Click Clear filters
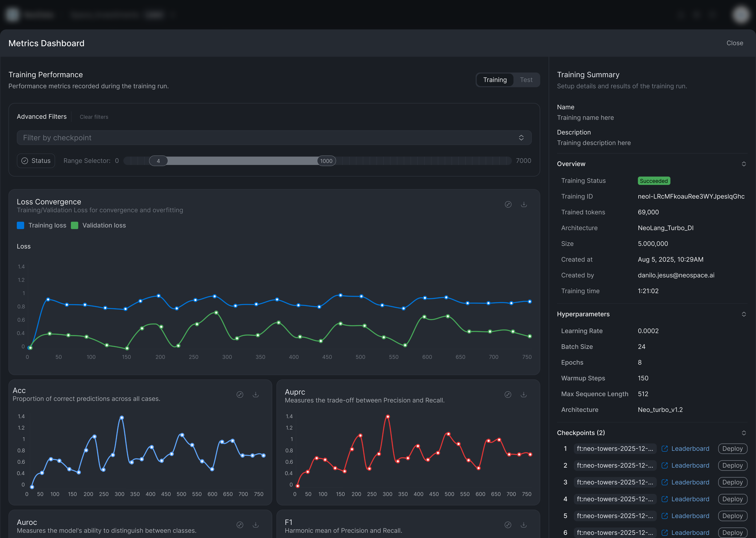756x538 pixels. coord(94,117)
